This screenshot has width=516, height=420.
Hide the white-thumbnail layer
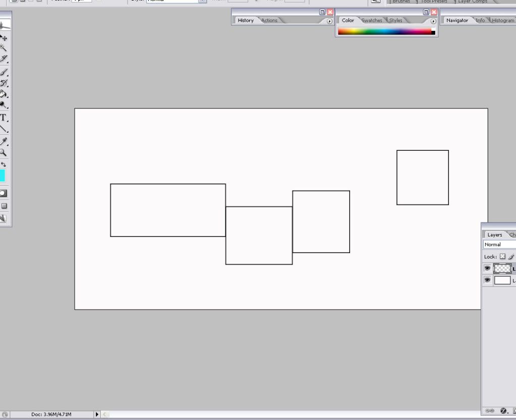tap(487, 280)
